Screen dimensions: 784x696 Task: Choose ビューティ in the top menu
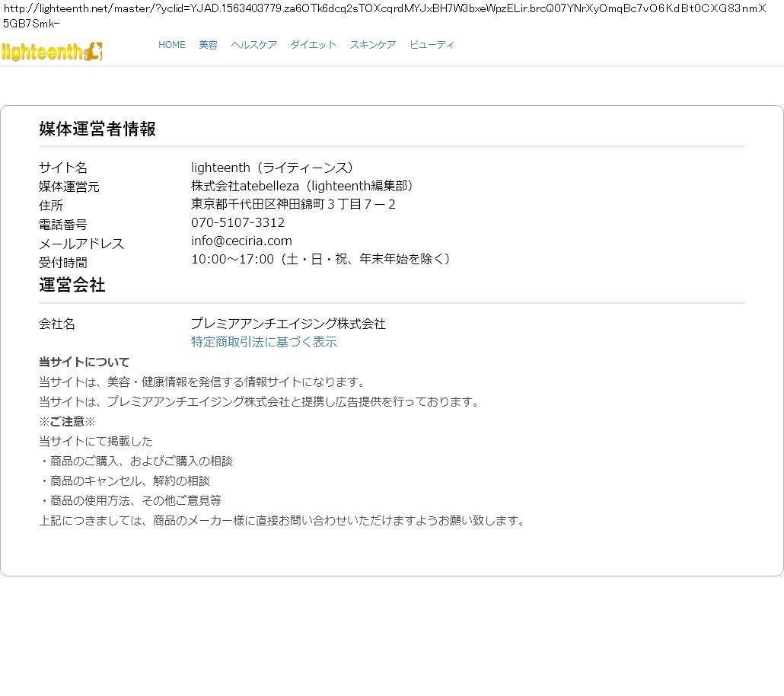432,45
